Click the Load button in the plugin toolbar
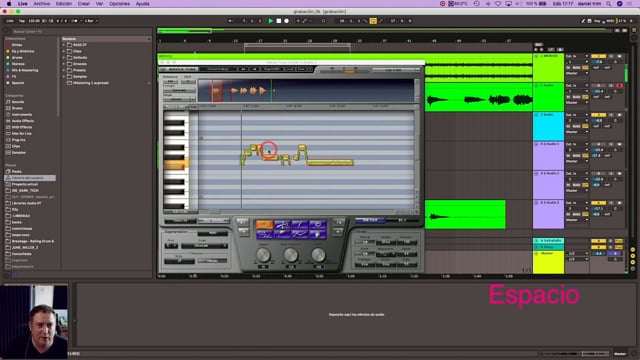640x360 pixels. [289, 69]
